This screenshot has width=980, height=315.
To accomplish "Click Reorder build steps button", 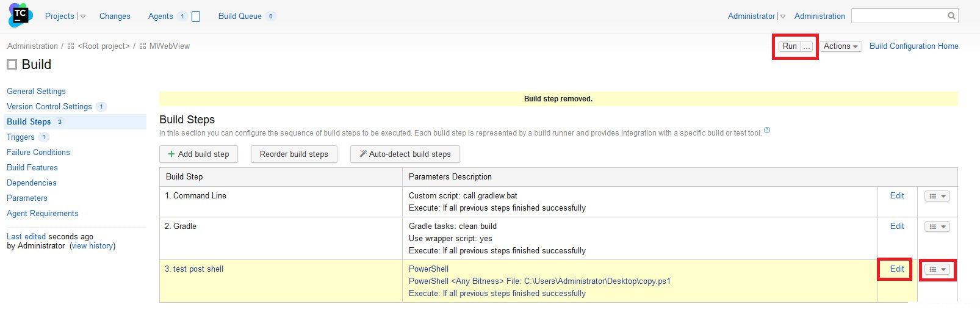I will click(294, 154).
